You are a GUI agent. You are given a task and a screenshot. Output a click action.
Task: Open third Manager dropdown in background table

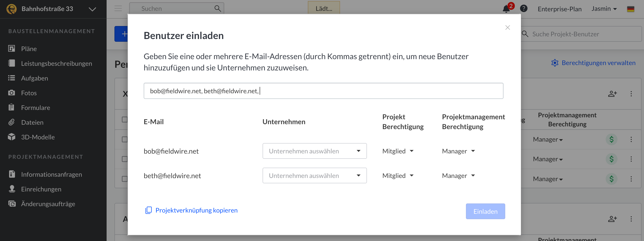coord(547,179)
